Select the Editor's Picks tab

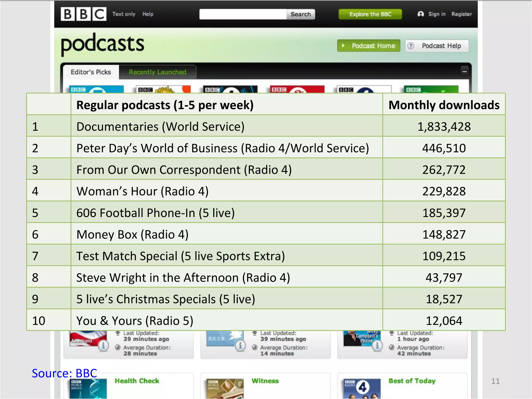pyautogui.click(x=91, y=72)
